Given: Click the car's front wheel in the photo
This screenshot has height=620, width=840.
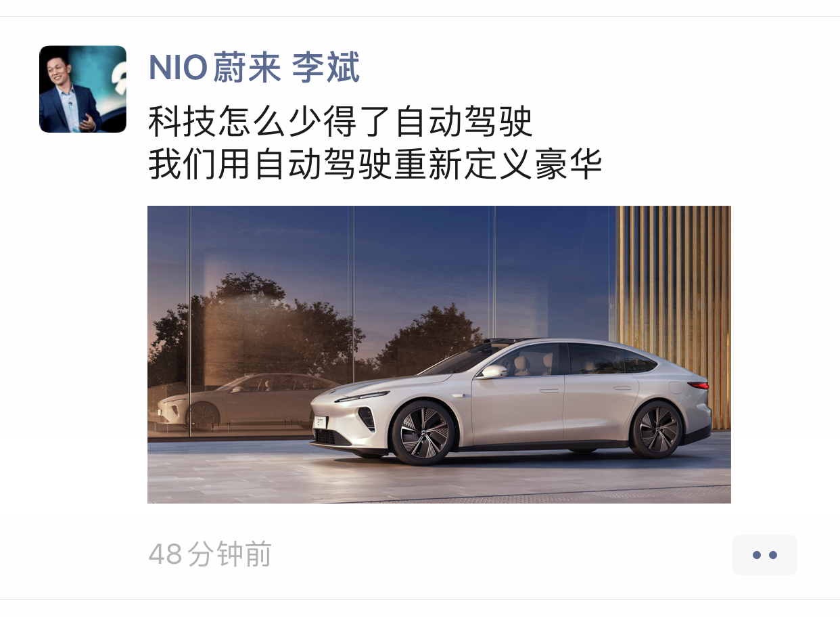Looking at the screenshot, I should click(x=423, y=432).
